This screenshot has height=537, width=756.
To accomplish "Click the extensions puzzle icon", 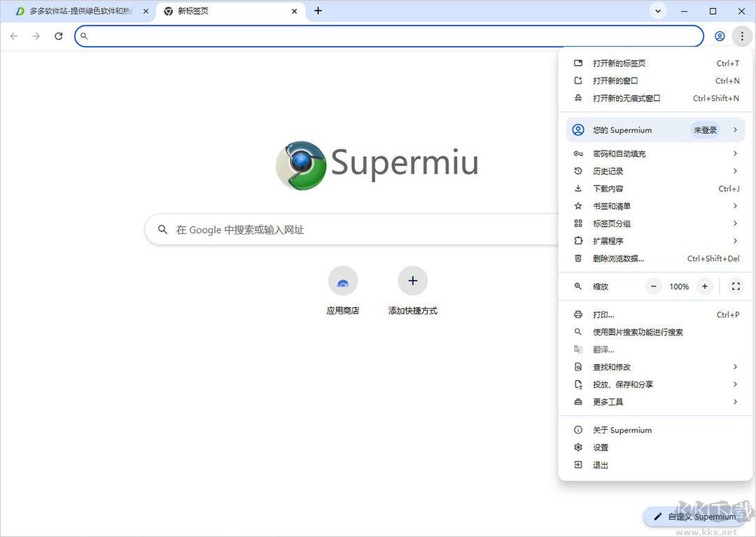I will tap(578, 241).
